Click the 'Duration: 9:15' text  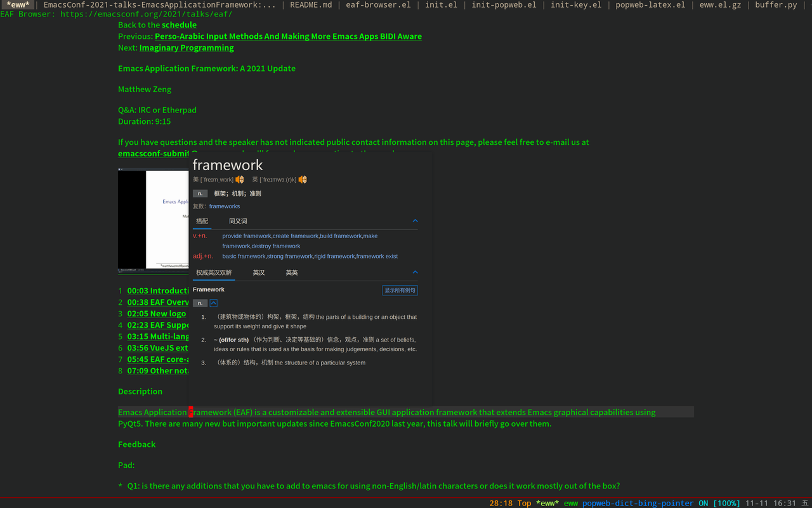(x=144, y=121)
